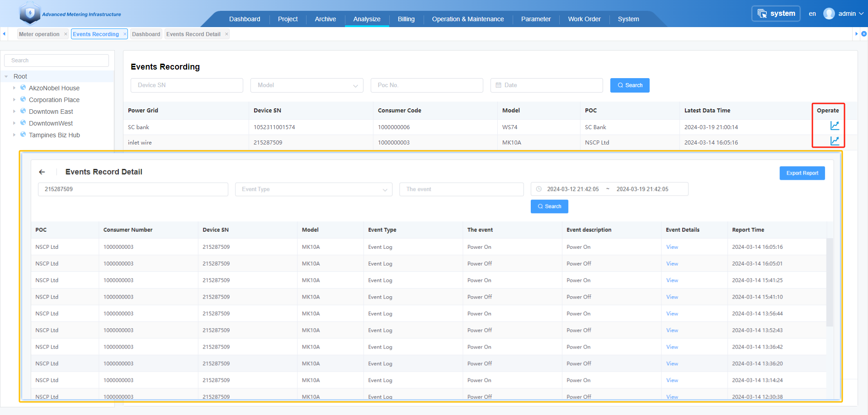
Task: Click the globe icon beside Corporation Place
Action: (23, 99)
